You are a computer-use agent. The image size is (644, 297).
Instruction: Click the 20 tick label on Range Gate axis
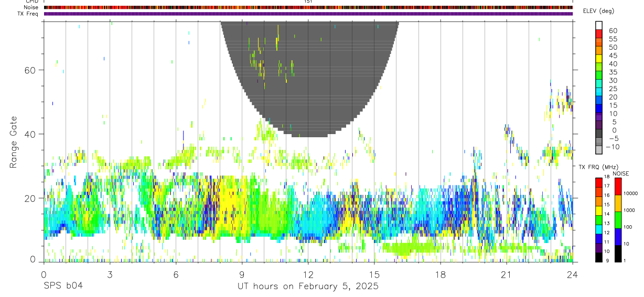point(29,198)
